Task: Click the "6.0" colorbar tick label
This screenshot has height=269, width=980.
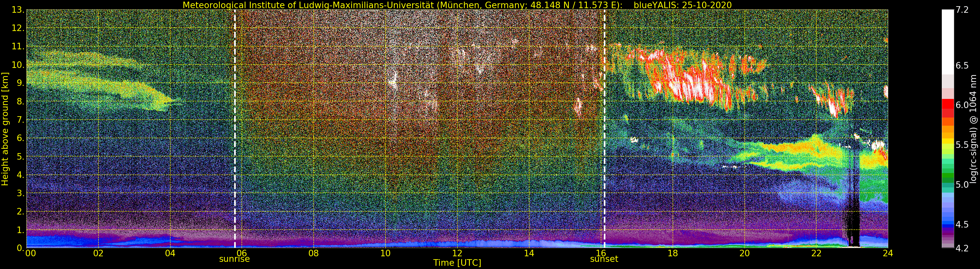Action: point(962,105)
